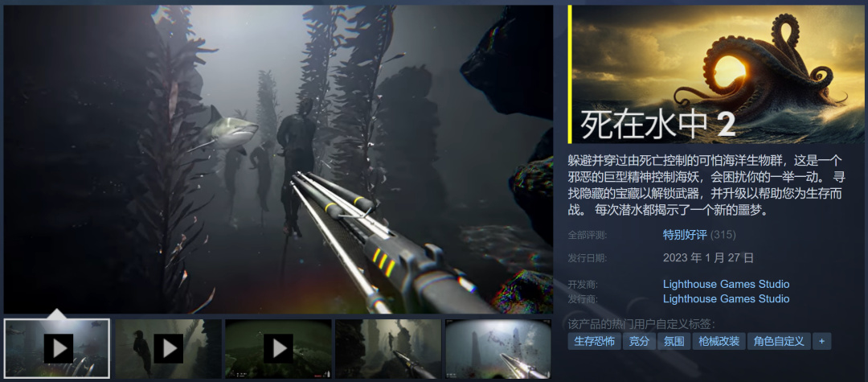Play the third video thumbnail with green seabed

278,349
